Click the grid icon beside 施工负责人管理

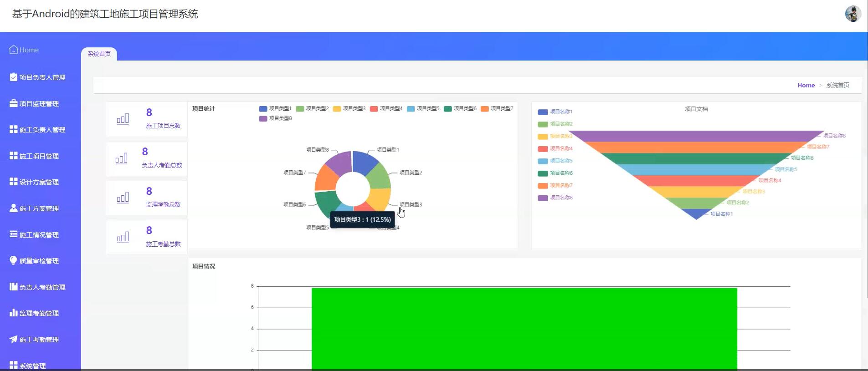[x=14, y=129]
